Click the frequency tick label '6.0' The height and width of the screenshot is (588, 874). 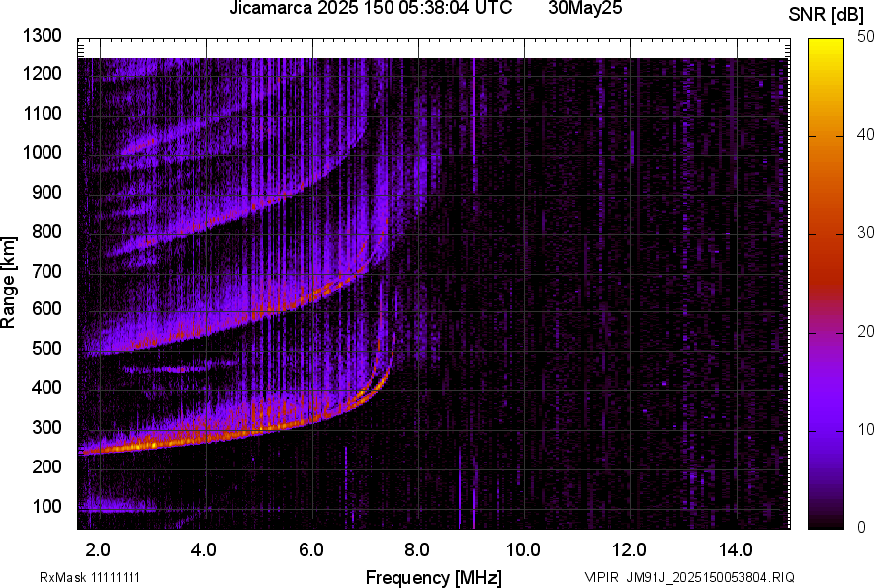(x=311, y=550)
